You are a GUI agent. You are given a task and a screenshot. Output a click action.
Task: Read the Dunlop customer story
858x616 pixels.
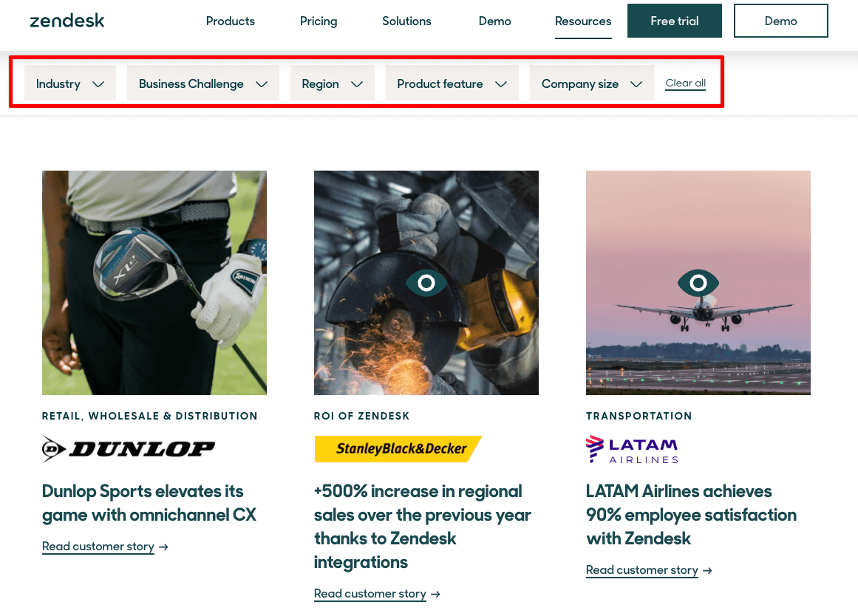[98, 547]
